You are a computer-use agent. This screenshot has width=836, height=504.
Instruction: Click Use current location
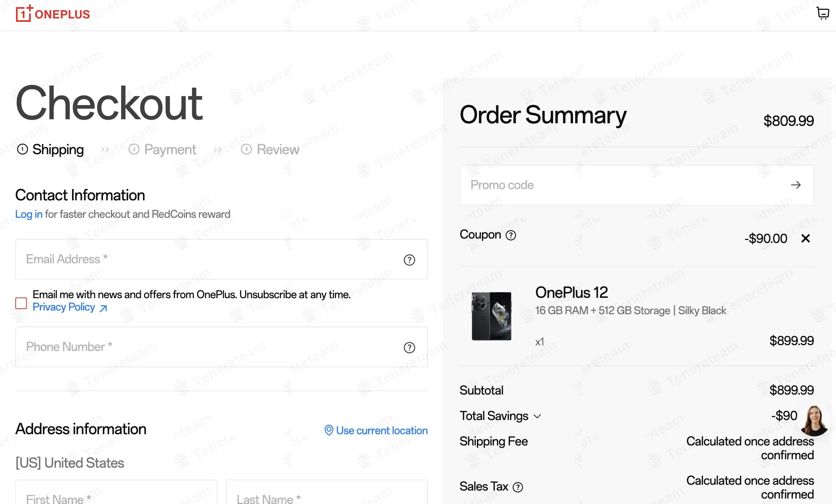[376, 431]
